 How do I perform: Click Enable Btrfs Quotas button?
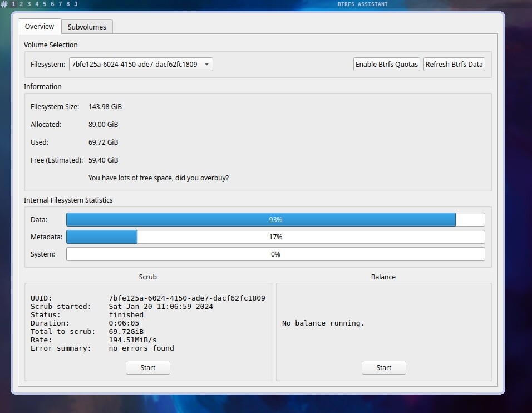pyautogui.click(x=386, y=65)
